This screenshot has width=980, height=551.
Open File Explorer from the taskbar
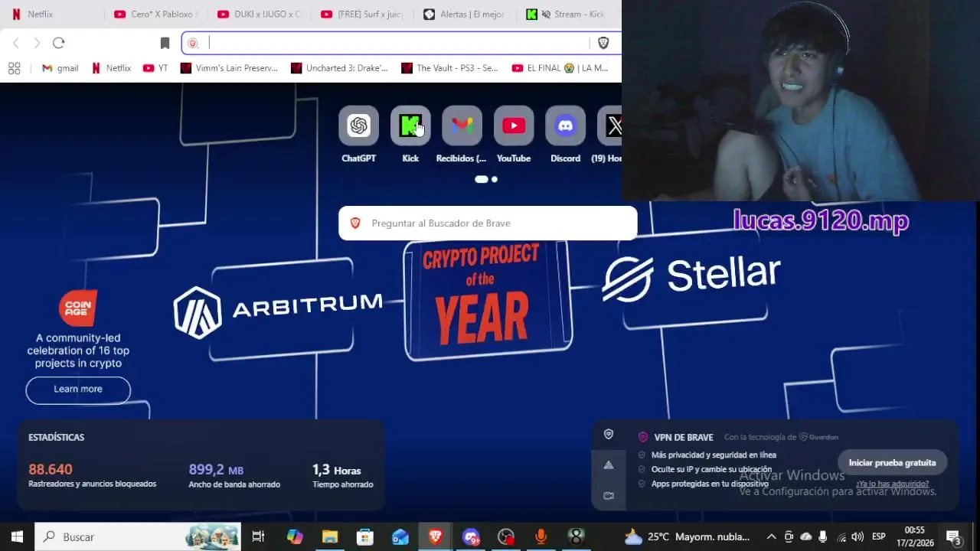pos(330,537)
